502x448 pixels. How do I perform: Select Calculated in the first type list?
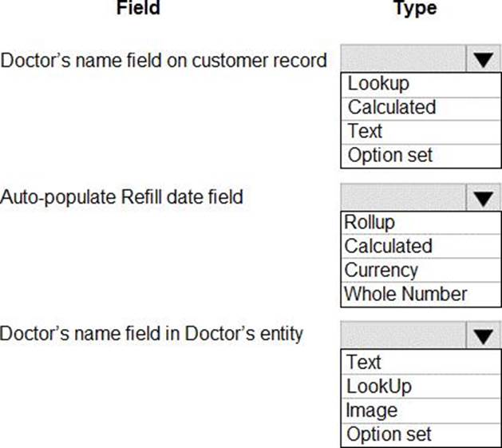[392, 108]
